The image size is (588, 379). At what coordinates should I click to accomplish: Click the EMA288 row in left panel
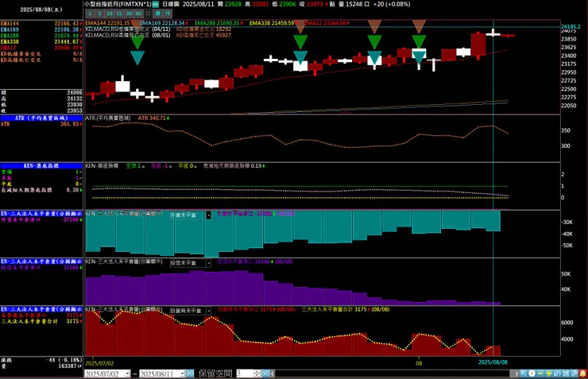(41, 36)
